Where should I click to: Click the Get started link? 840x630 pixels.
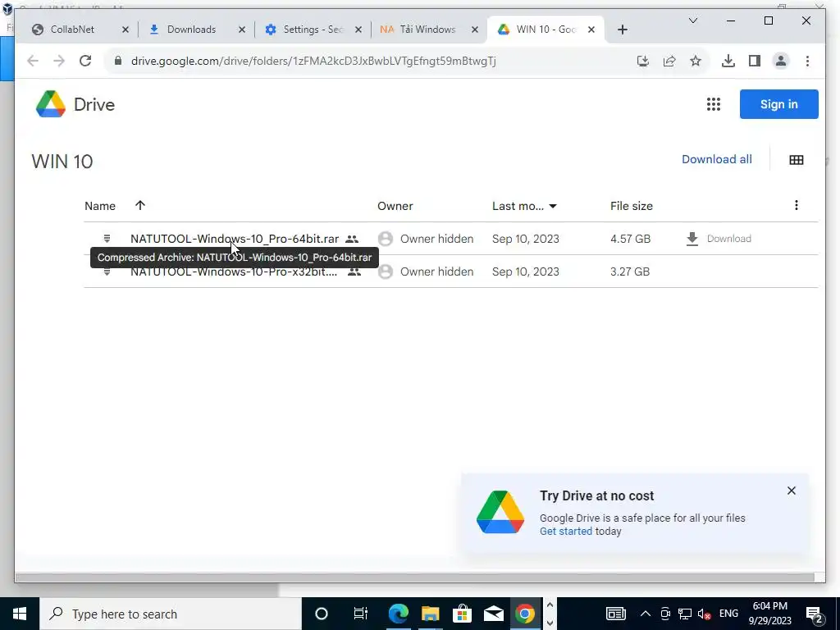pos(566,532)
